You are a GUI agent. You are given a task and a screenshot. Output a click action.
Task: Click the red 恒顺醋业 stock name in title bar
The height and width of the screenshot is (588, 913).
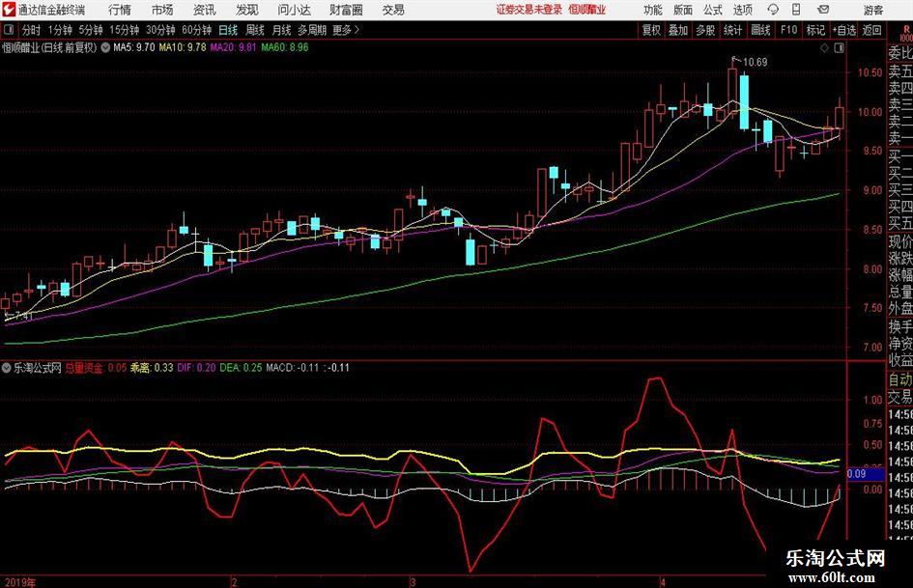coord(587,10)
